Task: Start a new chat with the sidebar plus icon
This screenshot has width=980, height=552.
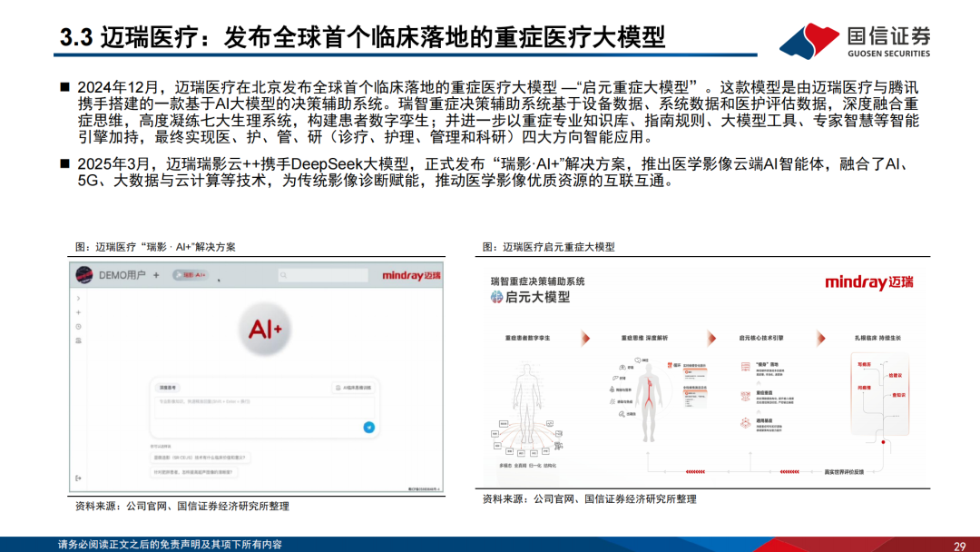Action: point(78,312)
